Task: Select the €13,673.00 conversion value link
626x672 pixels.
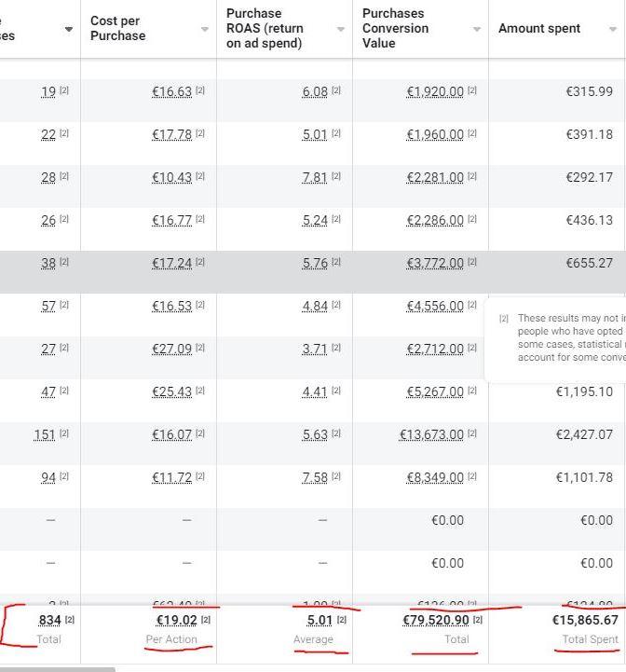Action: (x=431, y=434)
